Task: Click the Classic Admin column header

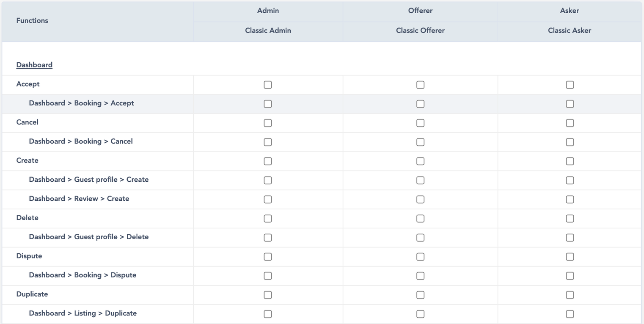Action: 268,30
